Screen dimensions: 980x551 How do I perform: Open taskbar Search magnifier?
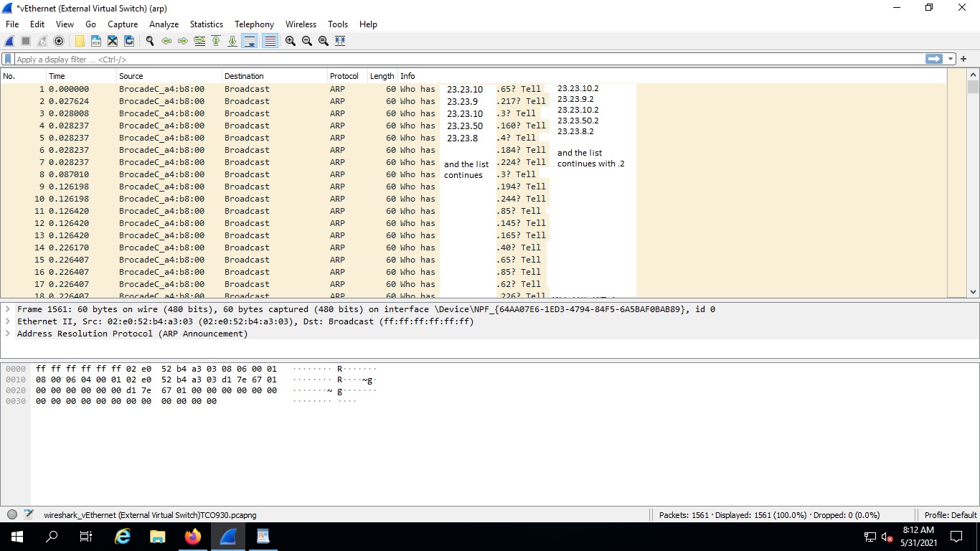tap(52, 537)
